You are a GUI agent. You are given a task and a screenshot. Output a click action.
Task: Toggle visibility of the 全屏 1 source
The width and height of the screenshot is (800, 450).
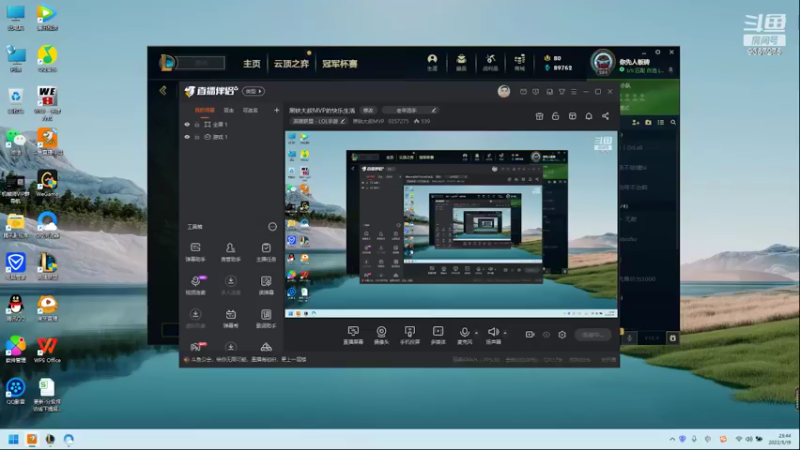[187, 124]
